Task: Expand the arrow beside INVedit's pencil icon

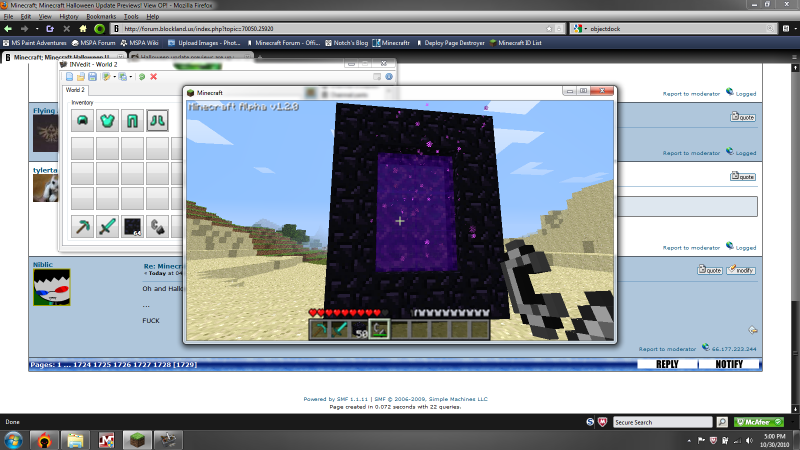Action: point(114,77)
